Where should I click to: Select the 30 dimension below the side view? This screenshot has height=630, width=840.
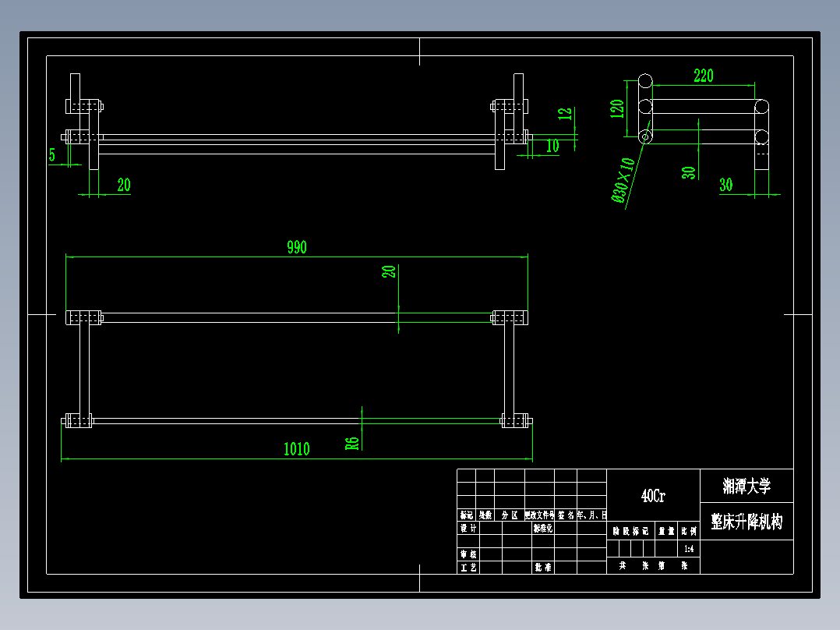(x=725, y=185)
